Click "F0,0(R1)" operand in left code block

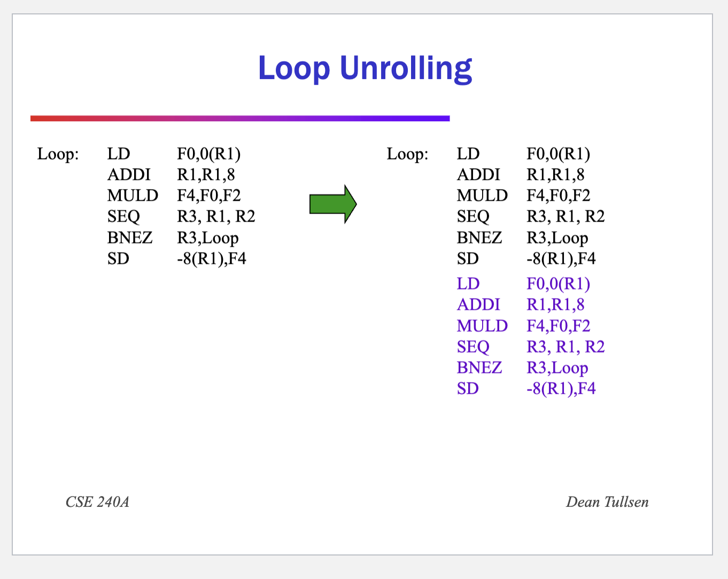click(x=208, y=154)
